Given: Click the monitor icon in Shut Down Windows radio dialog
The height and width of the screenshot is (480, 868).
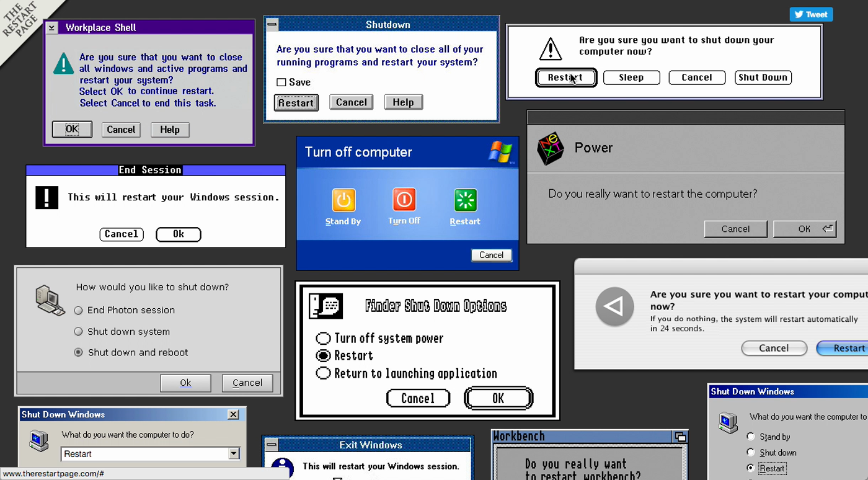Looking at the screenshot, I should point(728,422).
